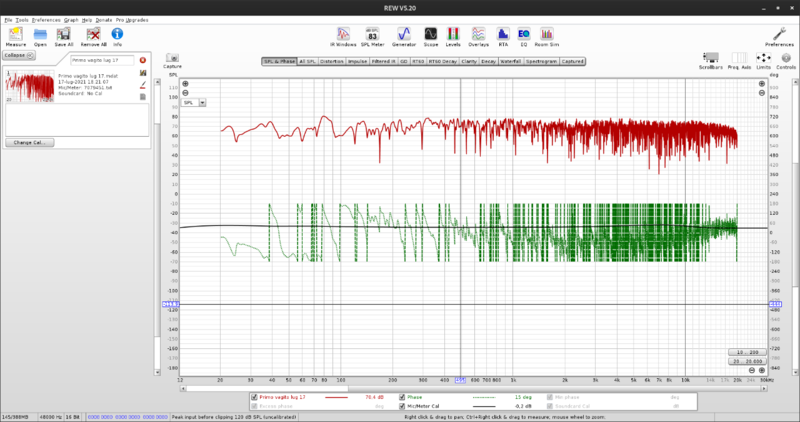Viewport: 800px width, 422px height.
Task: Open the EQ window
Action: 523,34
